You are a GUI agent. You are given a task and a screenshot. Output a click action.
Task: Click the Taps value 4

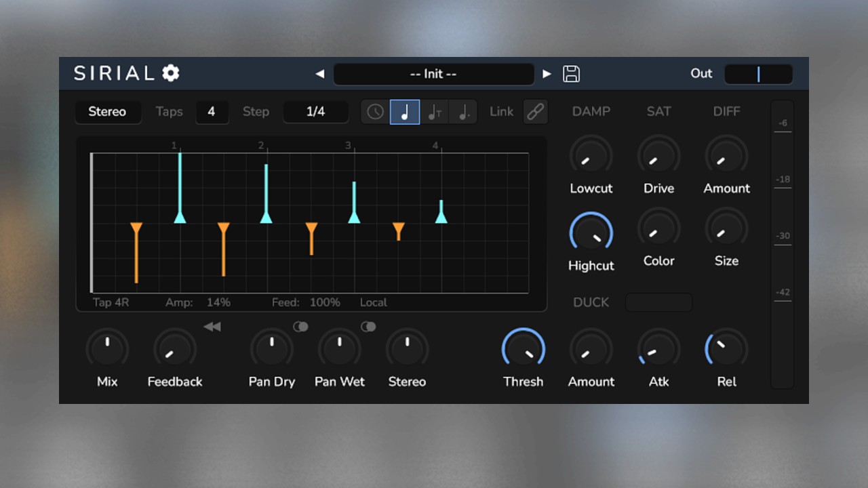pos(212,112)
